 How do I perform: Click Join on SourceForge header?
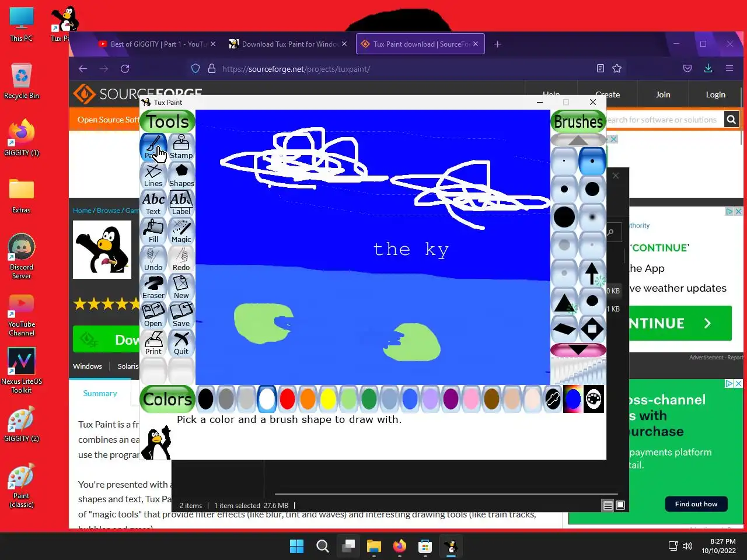(663, 94)
